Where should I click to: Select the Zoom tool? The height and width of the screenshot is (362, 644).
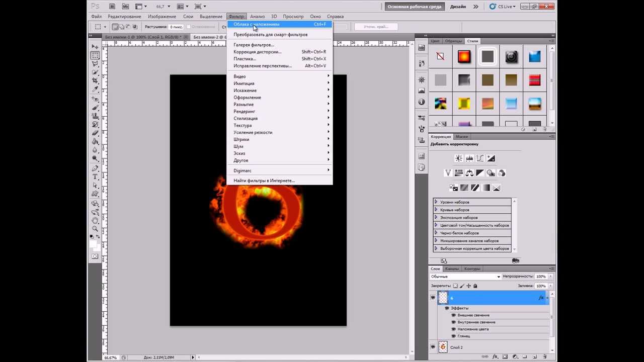pyautogui.click(x=95, y=229)
